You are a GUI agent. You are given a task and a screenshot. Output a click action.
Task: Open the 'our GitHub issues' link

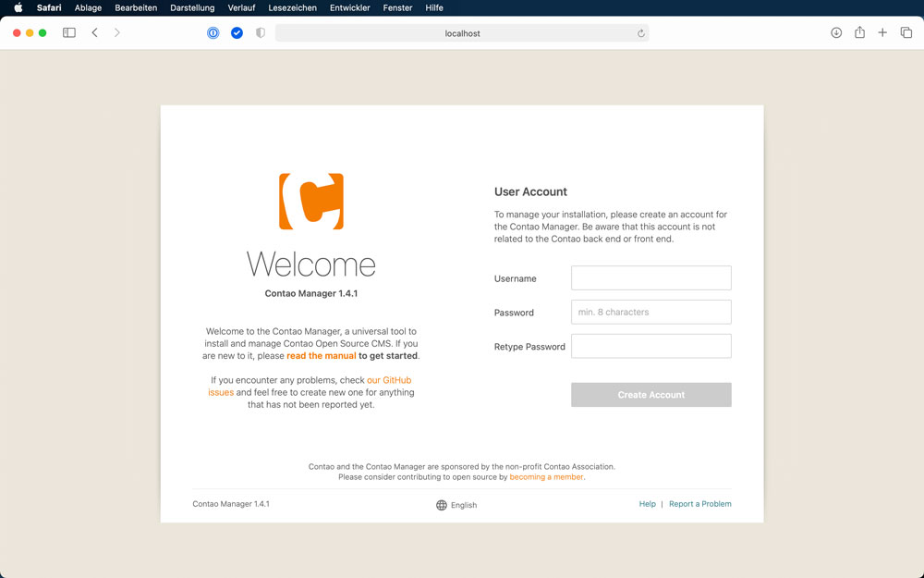310,386
